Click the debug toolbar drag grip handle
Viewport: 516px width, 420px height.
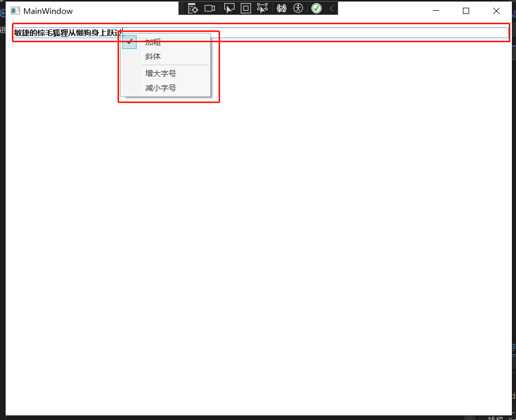coord(182,8)
